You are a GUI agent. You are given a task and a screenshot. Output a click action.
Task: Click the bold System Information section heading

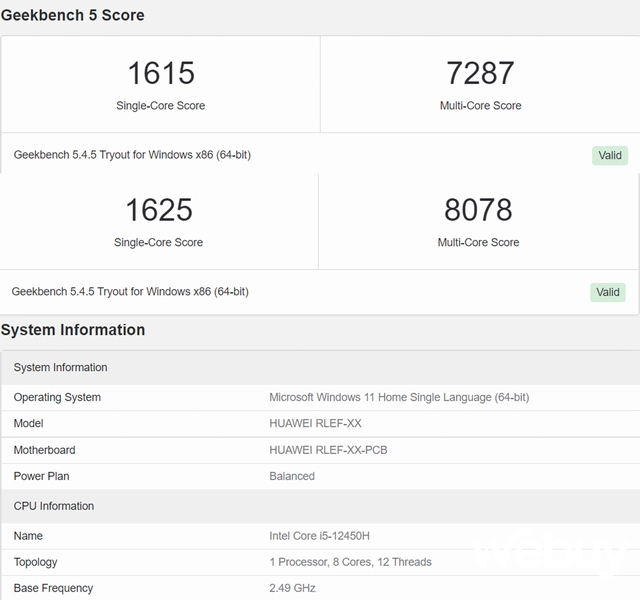[72, 330]
